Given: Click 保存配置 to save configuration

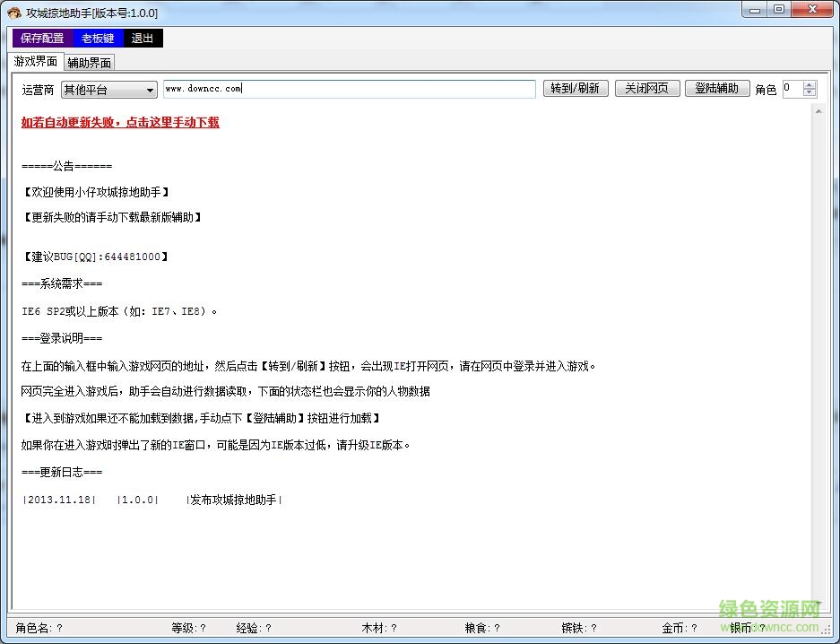Looking at the screenshot, I should (x=41, y=38).
